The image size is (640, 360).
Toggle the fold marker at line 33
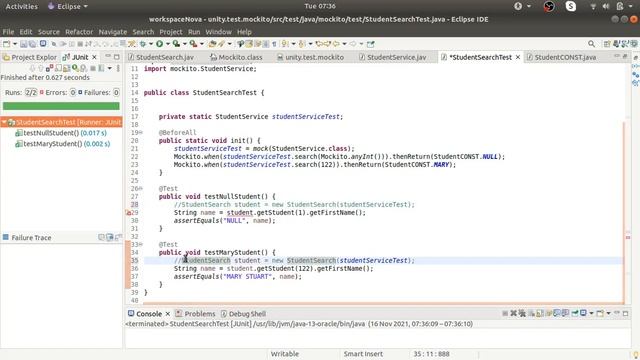coord(141,244)
